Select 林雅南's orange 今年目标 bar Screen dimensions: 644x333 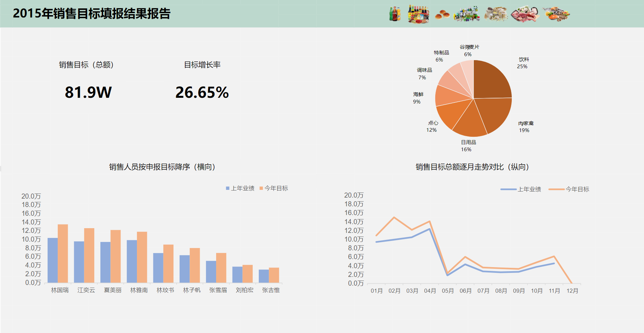point(142,257)
